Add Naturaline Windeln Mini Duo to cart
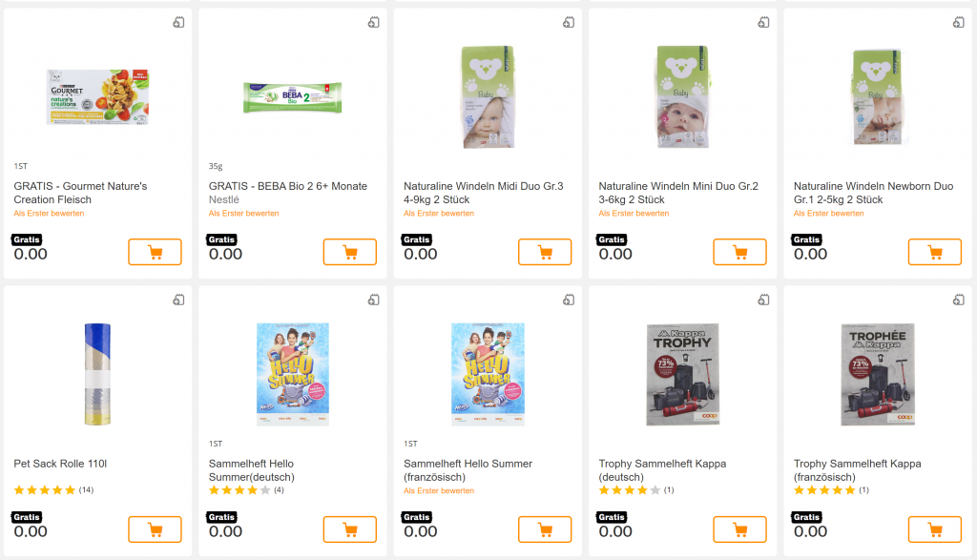 click(x=739, y=252)
